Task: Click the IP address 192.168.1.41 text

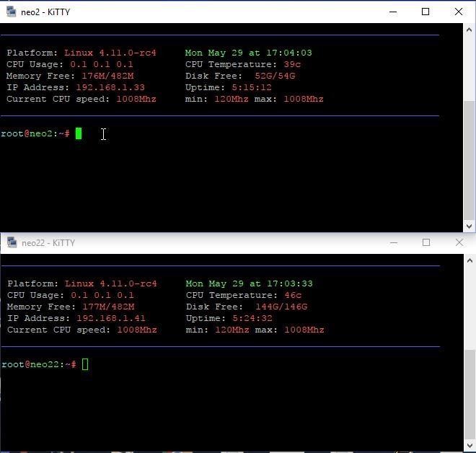Action: pyautogui.click(x=110, y=318)
